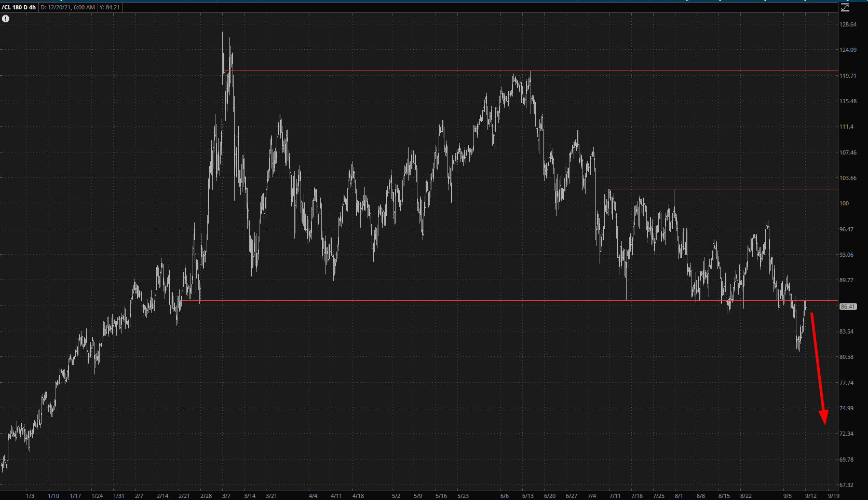Click the 67.32 price axis label
This screenshot has height=500, width=868.
click(846, 485)
